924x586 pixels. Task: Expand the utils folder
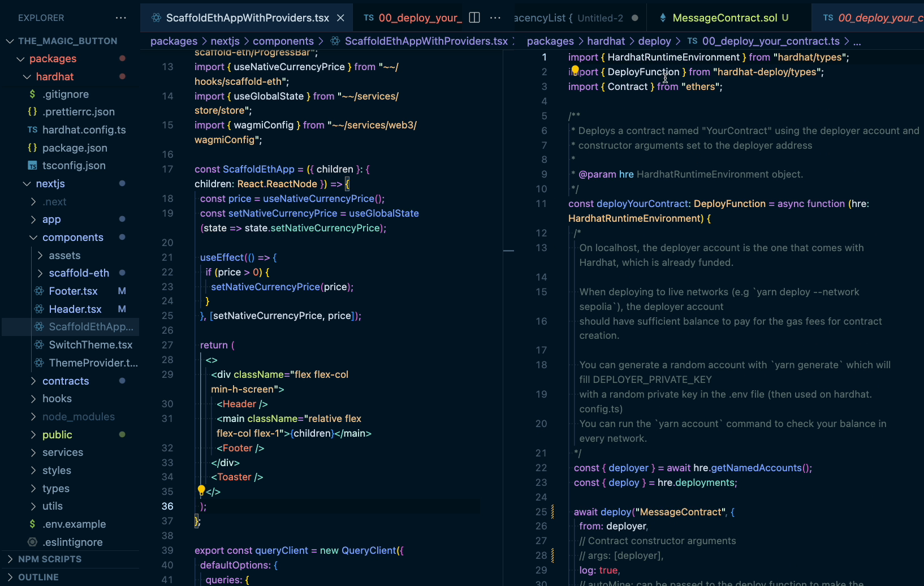pos(33,506)
